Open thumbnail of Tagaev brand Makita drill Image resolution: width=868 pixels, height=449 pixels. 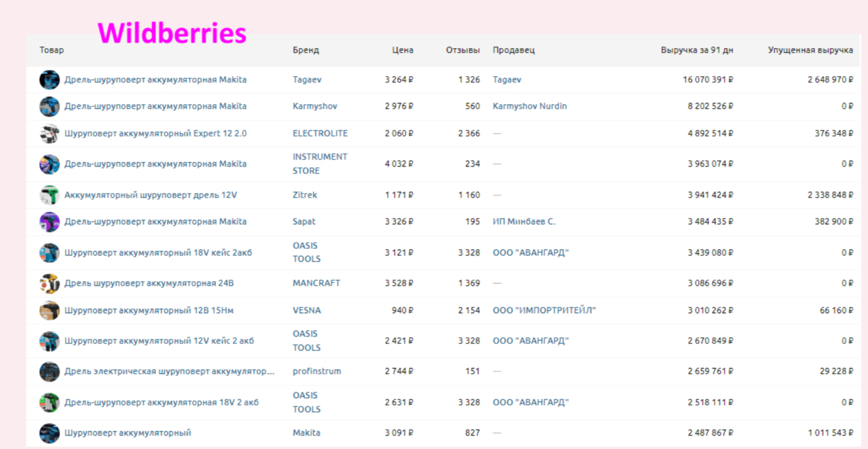(x=49, y=79)
